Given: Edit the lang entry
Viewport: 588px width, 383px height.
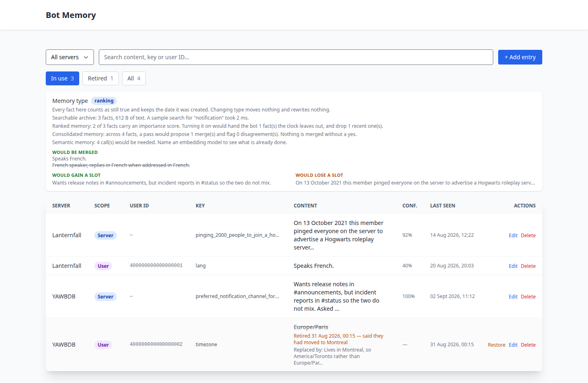Looking at the screenshot, I should click(x=513, y=266).
